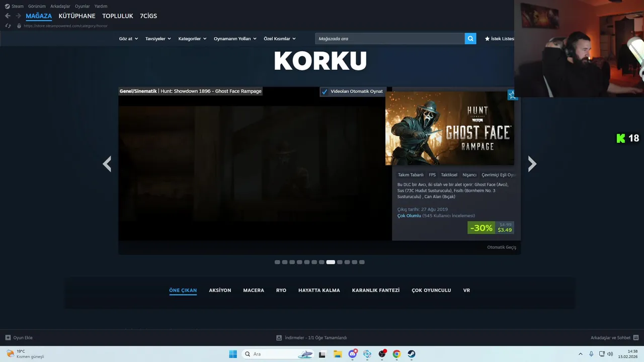The height and width of the screenshot is (362, 644).
Task: Go back with the left arrow
Action: tap(8, 16)
